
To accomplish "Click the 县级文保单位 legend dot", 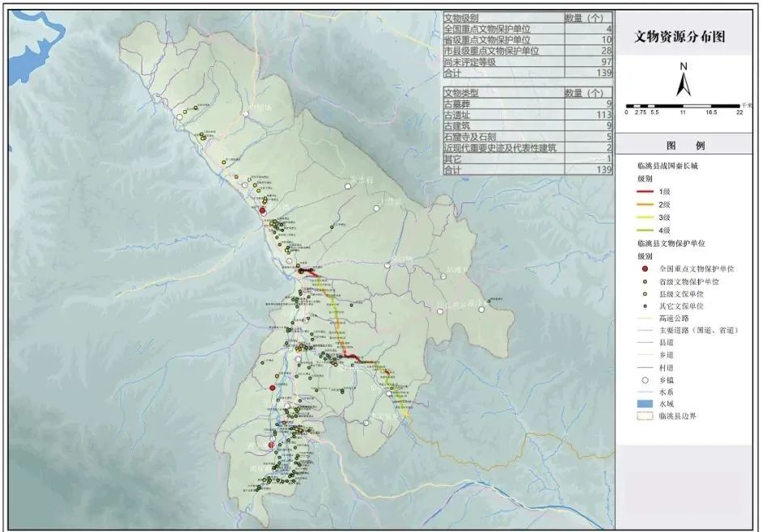I will (643, 293).
